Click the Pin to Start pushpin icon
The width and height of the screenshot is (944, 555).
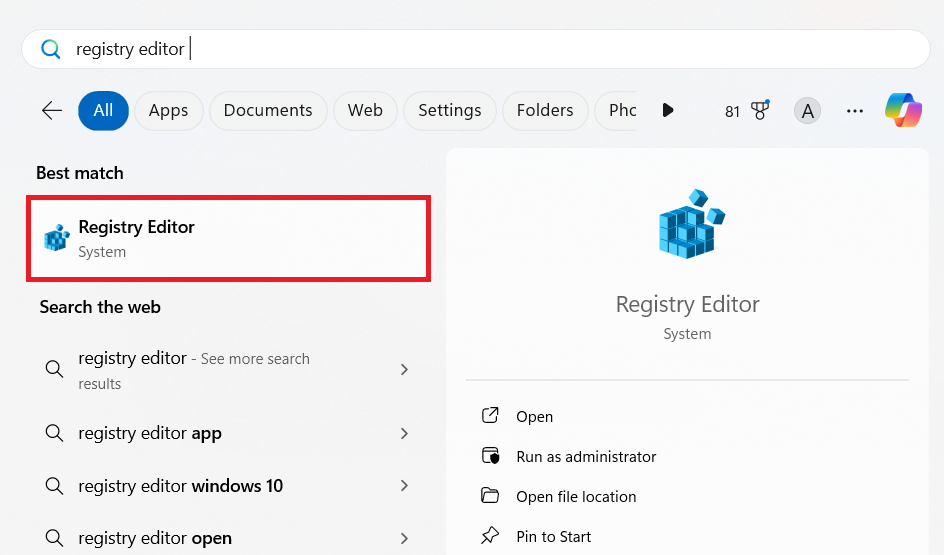click(x=490, y=535)
